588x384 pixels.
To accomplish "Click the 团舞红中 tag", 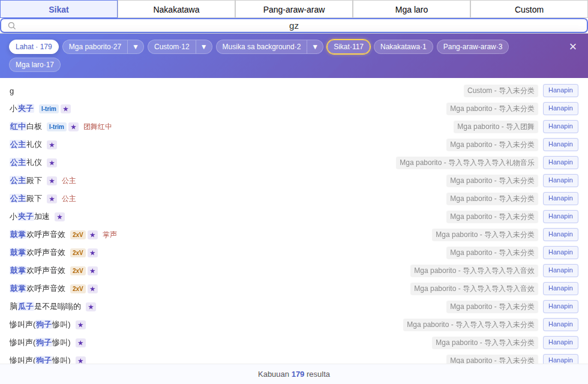I will click(x=97, y=127).
